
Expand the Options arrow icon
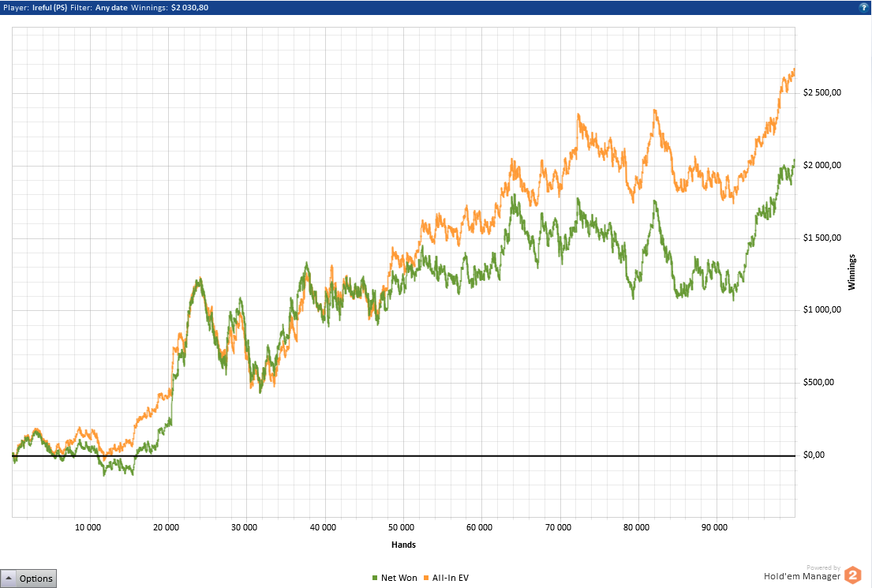10,578
